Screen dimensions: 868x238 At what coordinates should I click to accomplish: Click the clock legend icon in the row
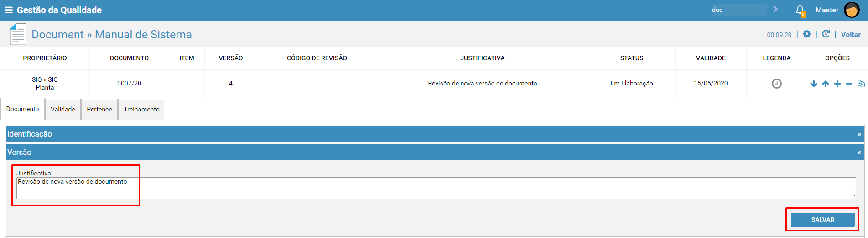point(776,84)
